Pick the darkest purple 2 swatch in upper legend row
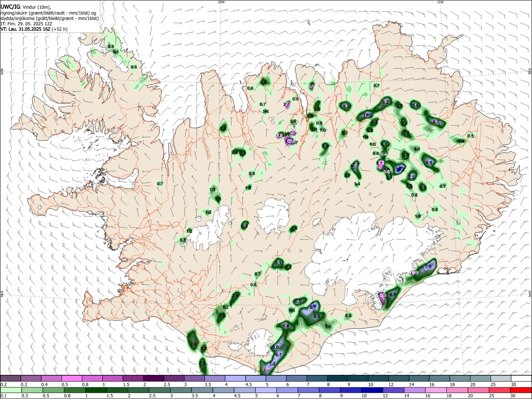This screenshot has height=399, width=532. coord(153,378)
